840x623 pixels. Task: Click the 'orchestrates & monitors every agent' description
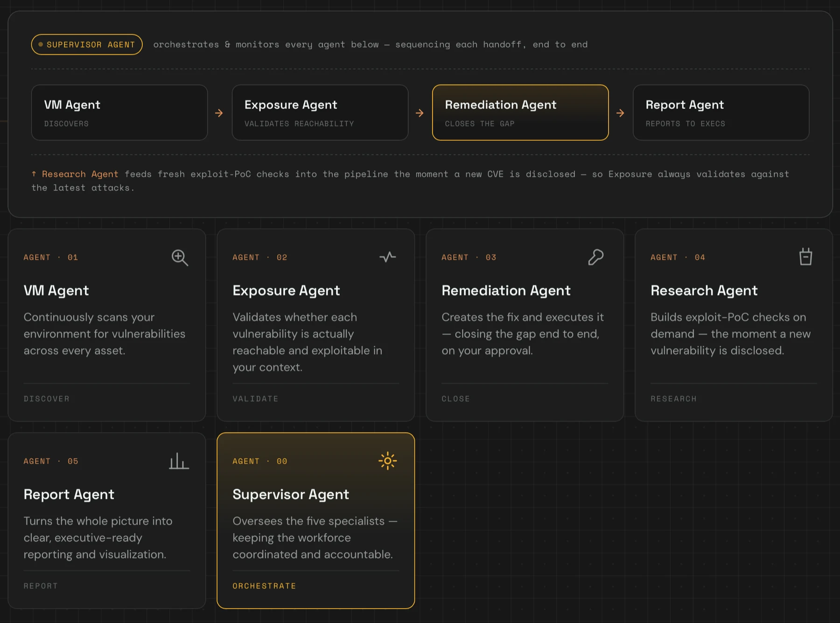[x=371, y=44]
